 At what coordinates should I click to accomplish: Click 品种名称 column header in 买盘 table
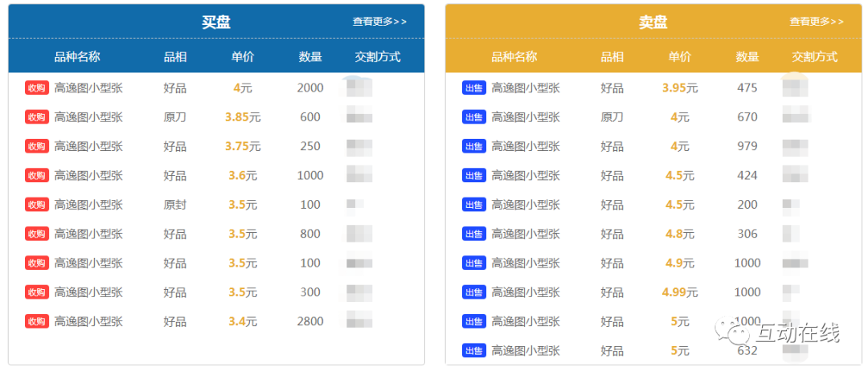click(77, 56)
